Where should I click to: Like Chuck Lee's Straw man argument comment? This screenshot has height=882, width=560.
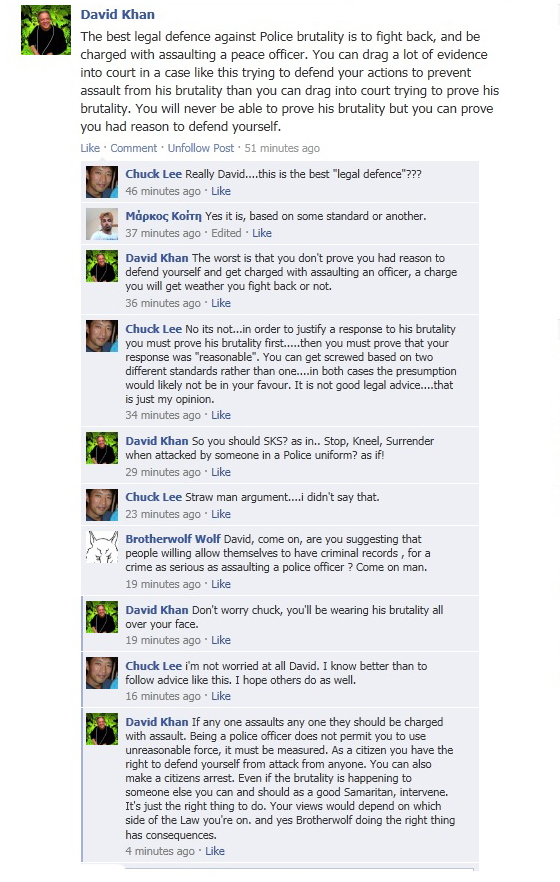221,514
